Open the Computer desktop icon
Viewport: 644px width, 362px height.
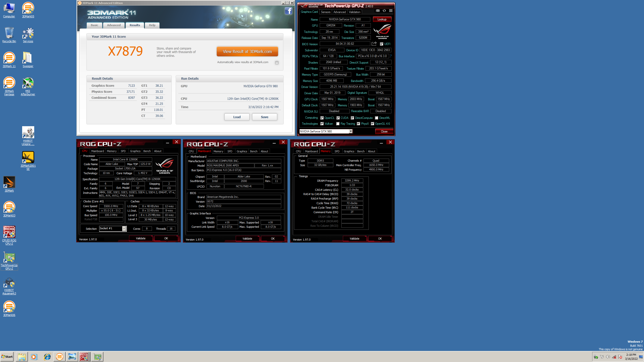9,10
